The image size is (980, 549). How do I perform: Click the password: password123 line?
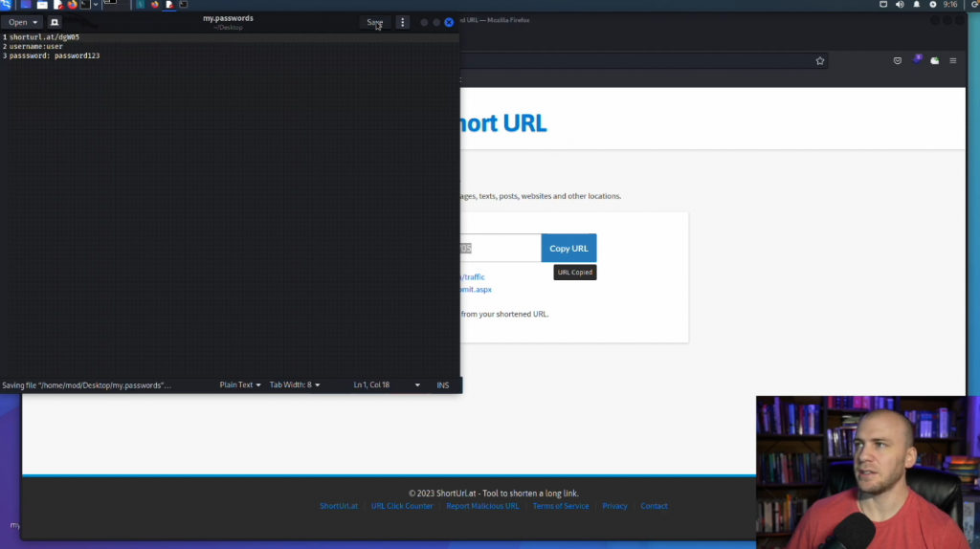point(55,55)
